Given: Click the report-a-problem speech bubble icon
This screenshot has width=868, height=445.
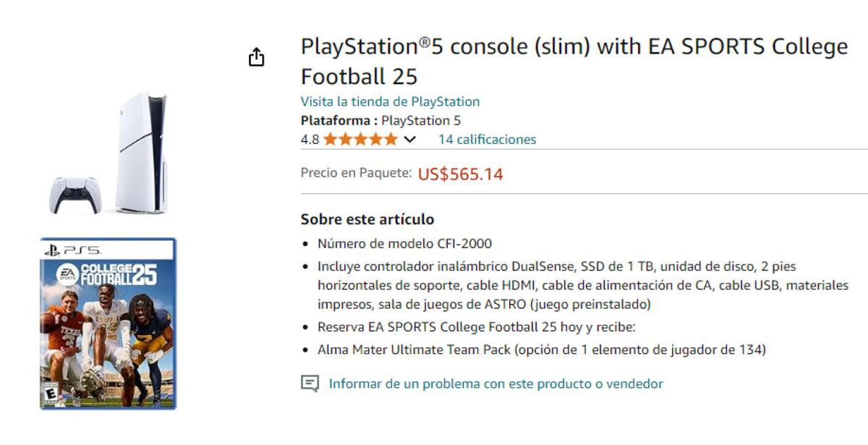Looking at the screenshot, I should click(x=311, y=384).
